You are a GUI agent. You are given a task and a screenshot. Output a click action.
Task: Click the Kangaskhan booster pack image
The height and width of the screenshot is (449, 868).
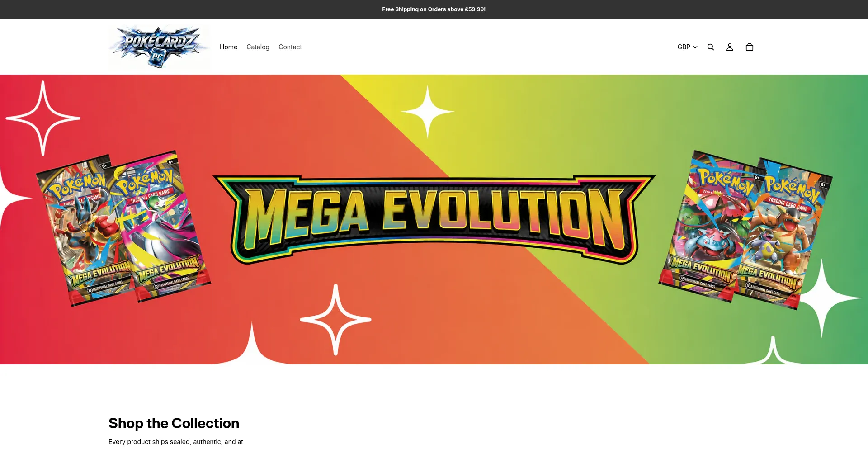pyautogui.click(x=784, y=233)
